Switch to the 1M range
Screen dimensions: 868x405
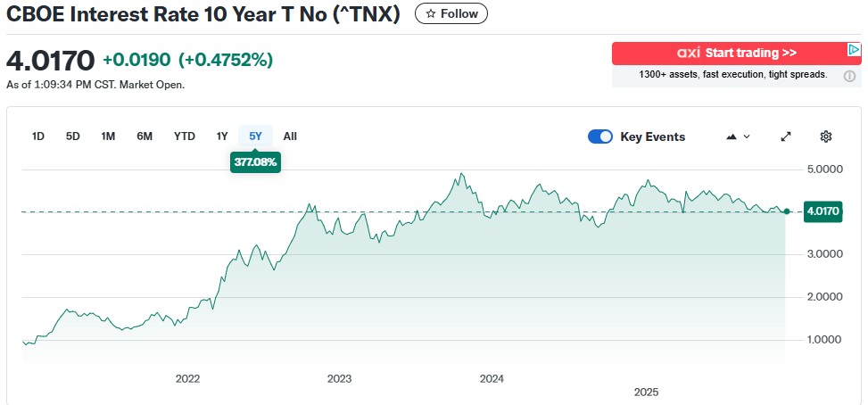(x=108, y=136)
